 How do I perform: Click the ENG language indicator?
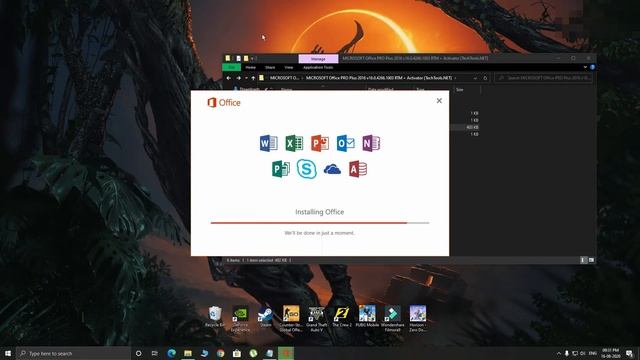click(x=593, y=353)
